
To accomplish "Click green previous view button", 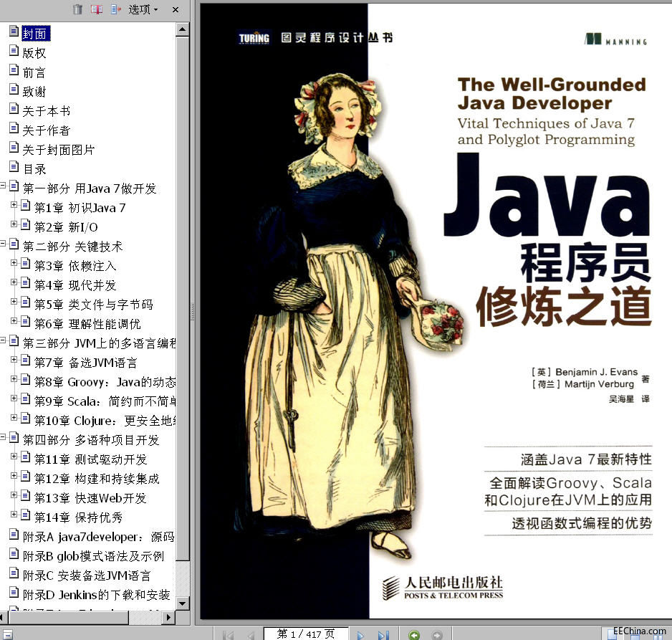I will click(414, 635).
